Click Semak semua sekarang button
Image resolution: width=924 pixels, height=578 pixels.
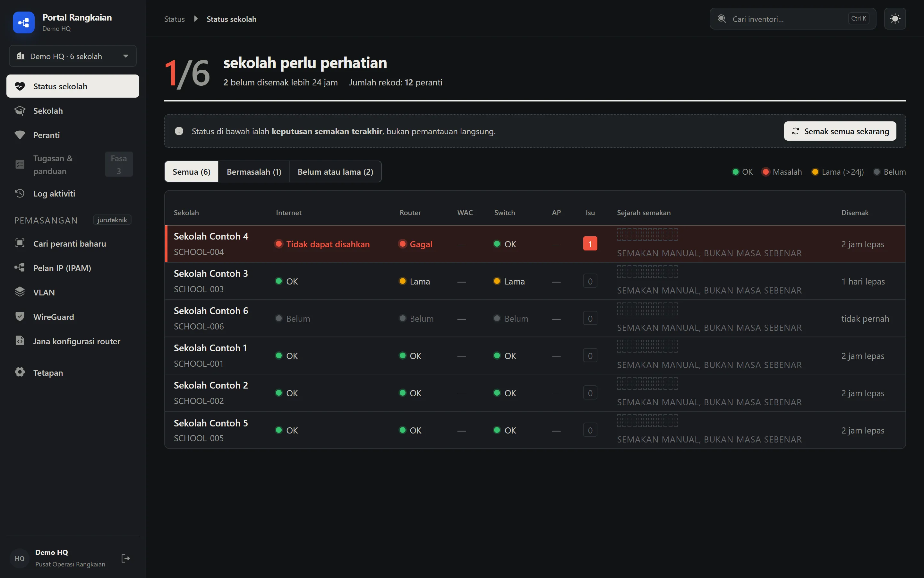(840, 131)
